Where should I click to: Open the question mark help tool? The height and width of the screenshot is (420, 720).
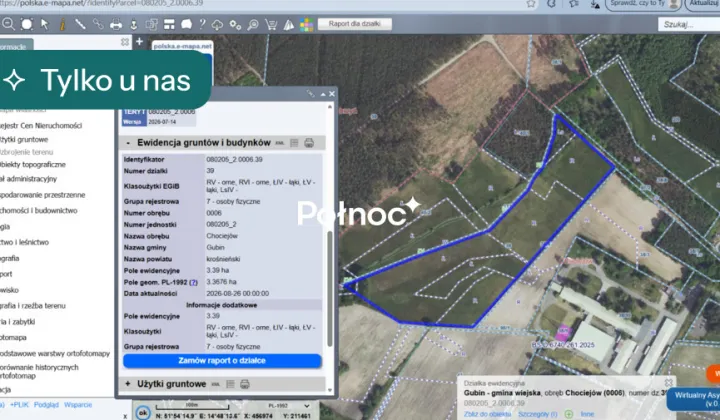[x=202, y=24]
